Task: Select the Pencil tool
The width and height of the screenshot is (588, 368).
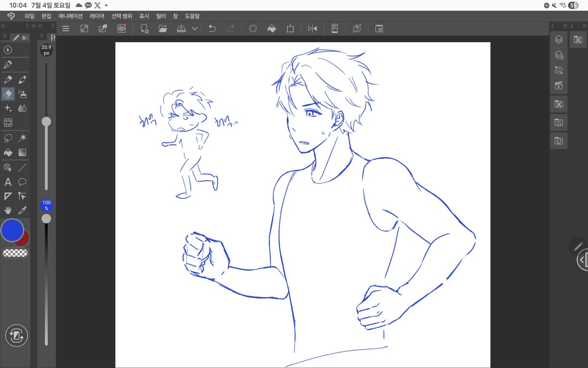Action: (8, 79)
